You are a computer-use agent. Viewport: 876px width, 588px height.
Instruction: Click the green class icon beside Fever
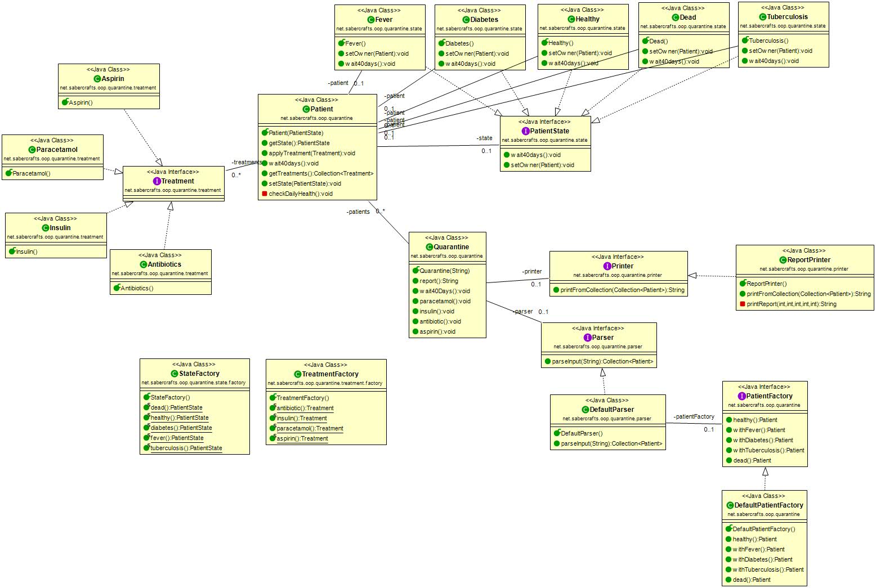(x=370, y=20)
